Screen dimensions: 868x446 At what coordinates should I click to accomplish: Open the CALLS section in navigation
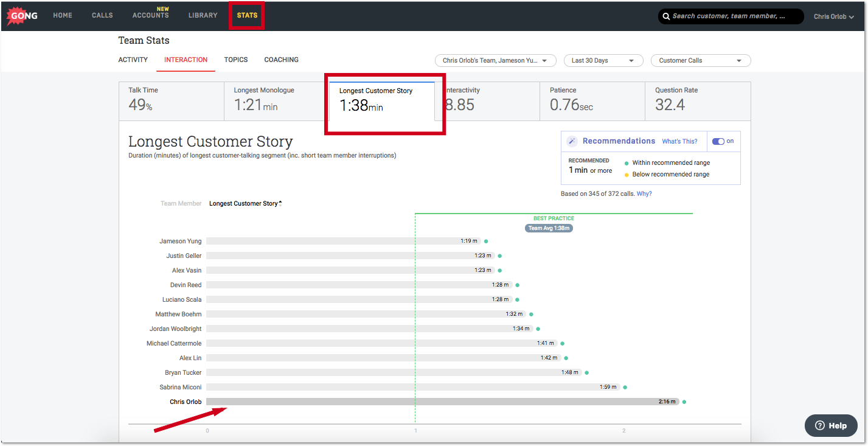(x=102, y=15)
